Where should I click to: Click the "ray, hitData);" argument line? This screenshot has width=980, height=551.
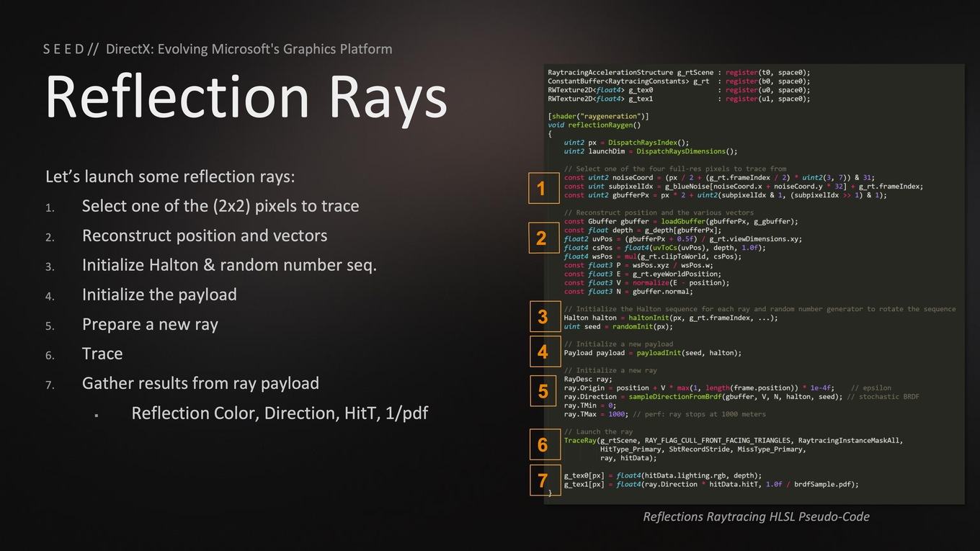click(x=628, y=458)
